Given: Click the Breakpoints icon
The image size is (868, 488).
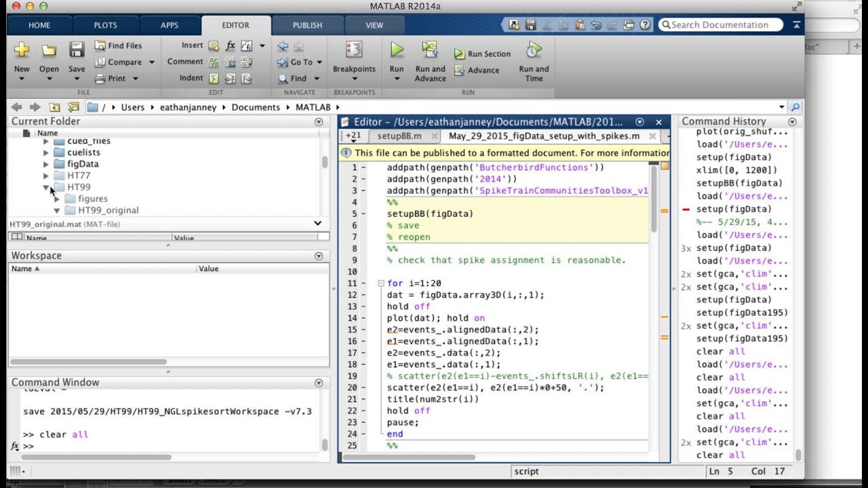Looking at the screenshot, I should (x=354, y=50).
